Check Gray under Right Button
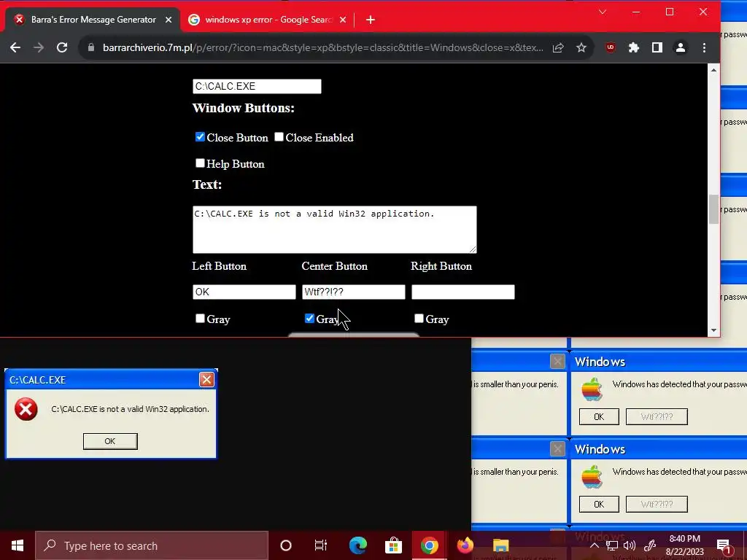The height and width of the screenshot is (560, 747). [x=419, y=319]
